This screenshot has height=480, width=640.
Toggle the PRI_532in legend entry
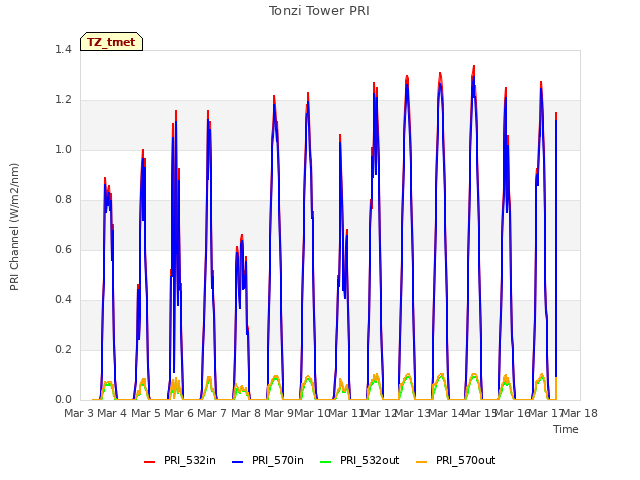[180, 460]
